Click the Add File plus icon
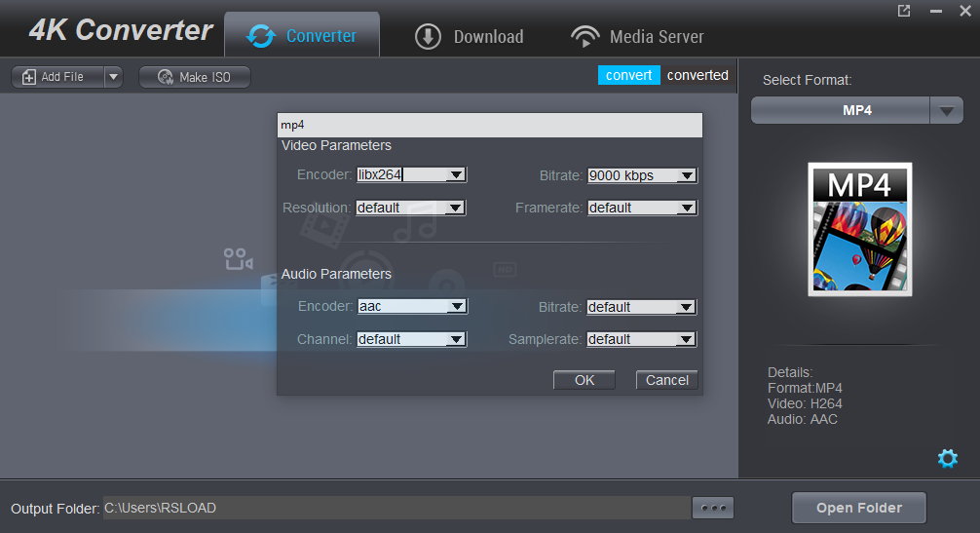980x533 pixels. click(x=29, y=77)
